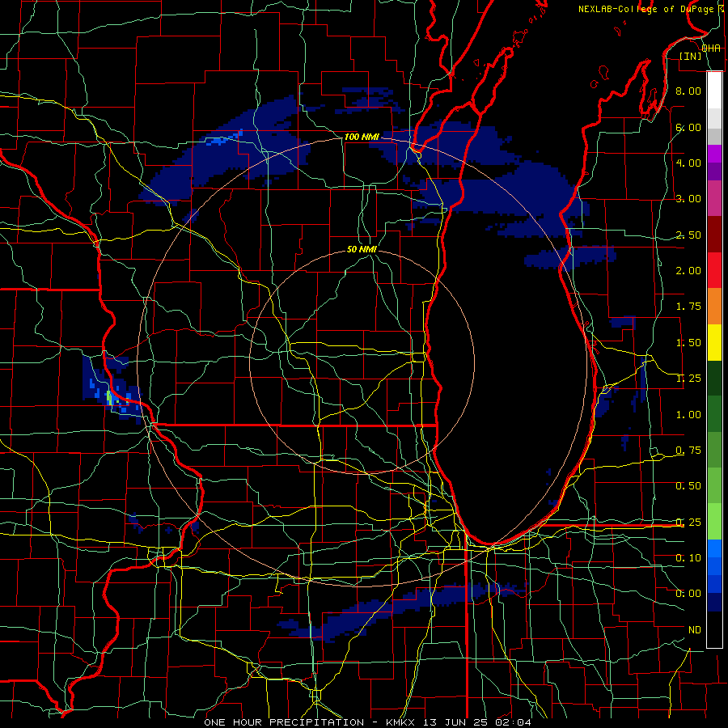Click the NEXLAB-College of DuPage credit text
This screenshot has height=728, width=728.
pos(645,9)
